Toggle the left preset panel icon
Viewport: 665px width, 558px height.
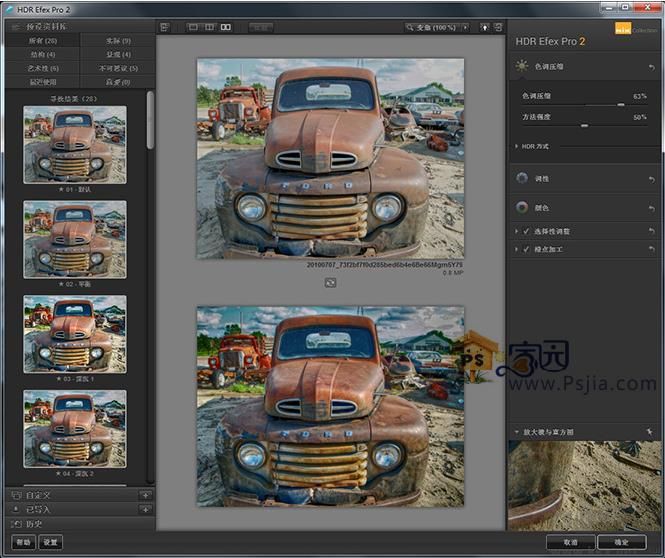coord(166,27)
